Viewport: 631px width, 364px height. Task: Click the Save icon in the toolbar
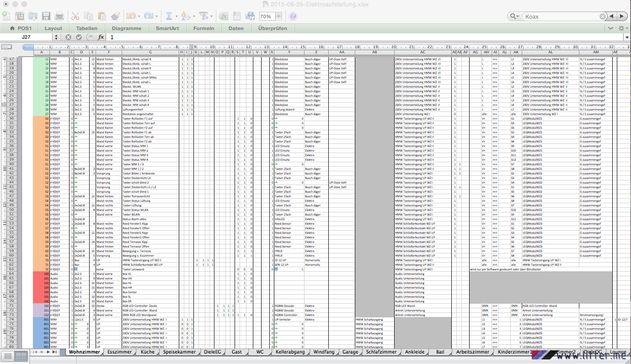coord(46,16)
